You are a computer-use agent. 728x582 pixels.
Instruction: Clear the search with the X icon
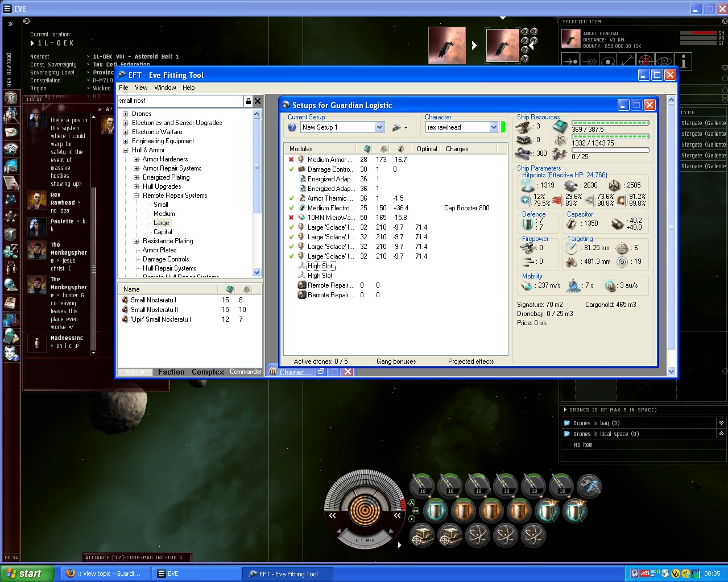(x=258, y=101)
